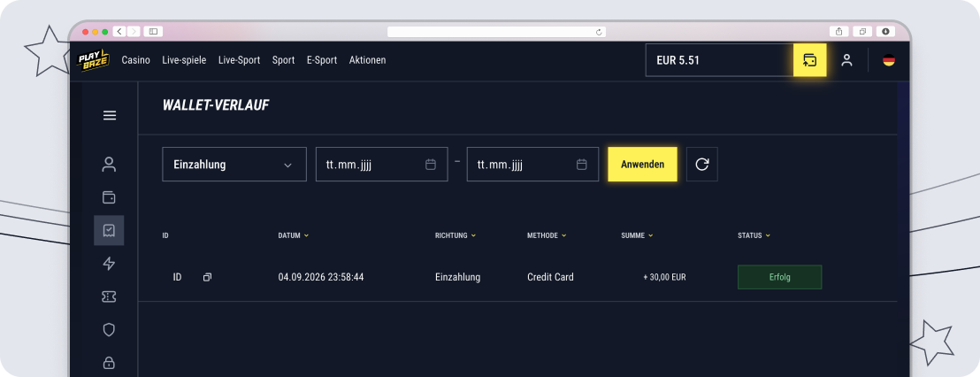The width and height of the screenshot is (980, 377).
Task: Open the German flag language selector
Action: [x=888, y=61]
